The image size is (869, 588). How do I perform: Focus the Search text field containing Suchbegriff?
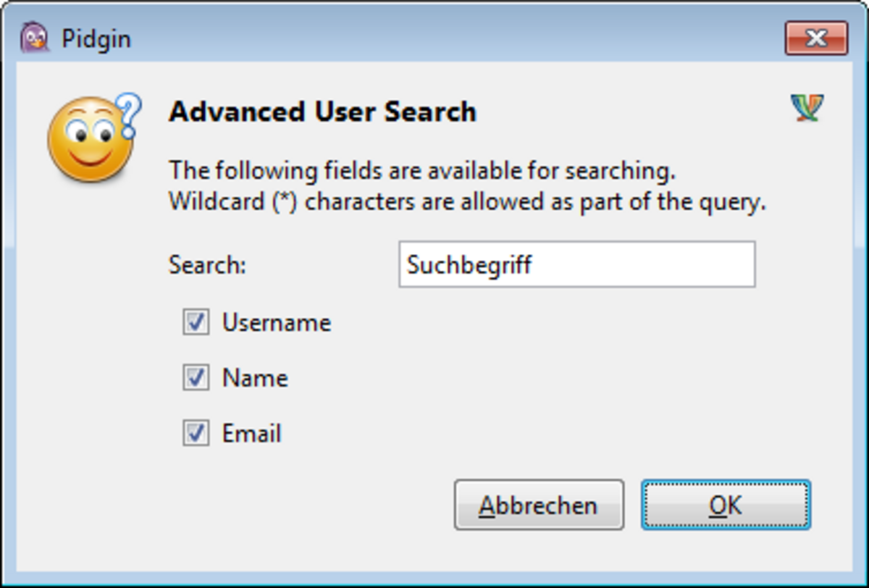pos(576,264)
